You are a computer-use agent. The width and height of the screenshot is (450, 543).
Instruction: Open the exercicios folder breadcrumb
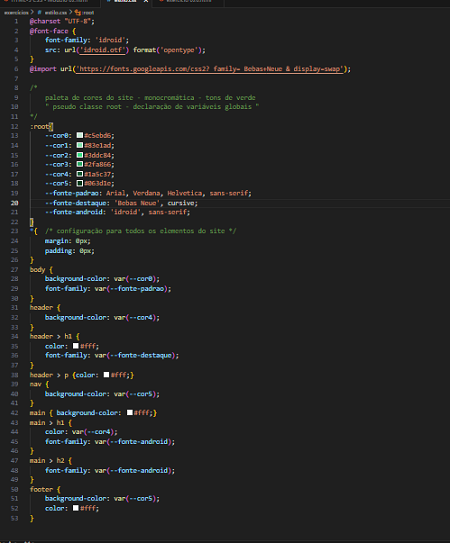pyautogui.click(x=16, y=12)
